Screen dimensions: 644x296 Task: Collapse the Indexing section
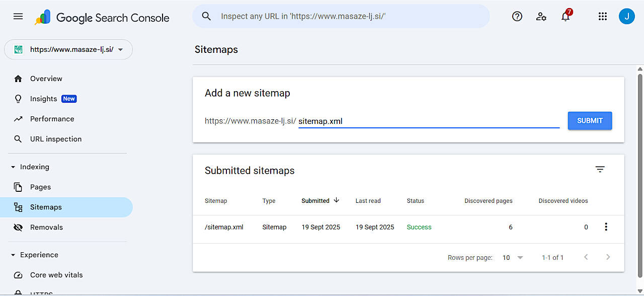[x=14, y=167]
